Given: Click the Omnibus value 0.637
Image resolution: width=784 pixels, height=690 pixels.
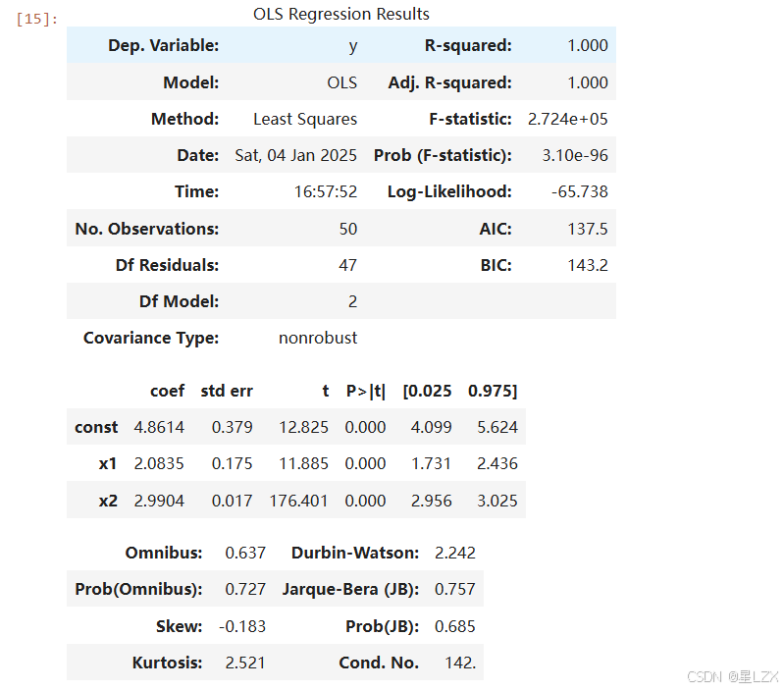Looking at the screenshot, I should [245, 553].
